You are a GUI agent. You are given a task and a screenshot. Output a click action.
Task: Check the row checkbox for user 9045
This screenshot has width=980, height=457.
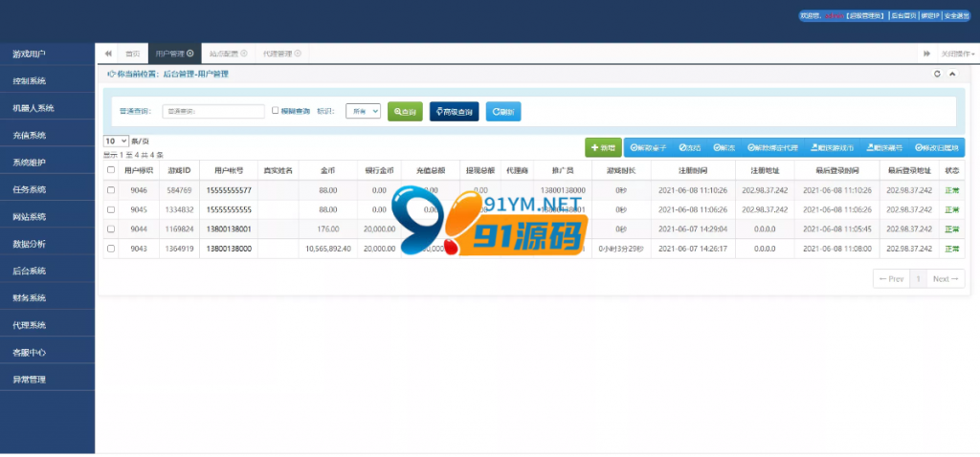coord(111,209)
